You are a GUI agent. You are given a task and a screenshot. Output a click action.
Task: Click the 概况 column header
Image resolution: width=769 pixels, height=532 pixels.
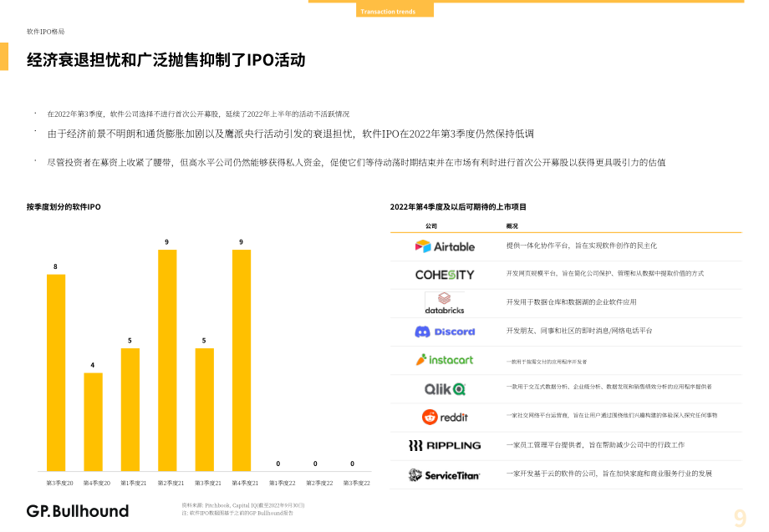(x=512, y=225)
